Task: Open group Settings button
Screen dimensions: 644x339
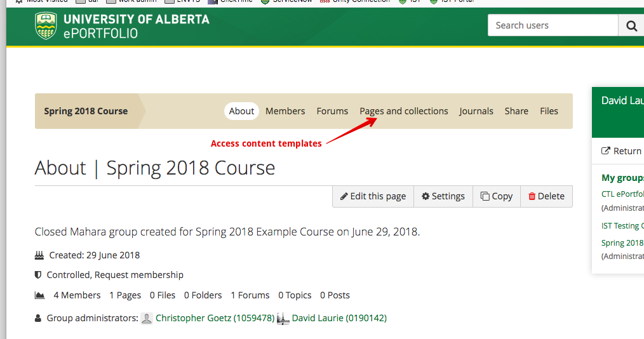Action: tap(443, 197)
